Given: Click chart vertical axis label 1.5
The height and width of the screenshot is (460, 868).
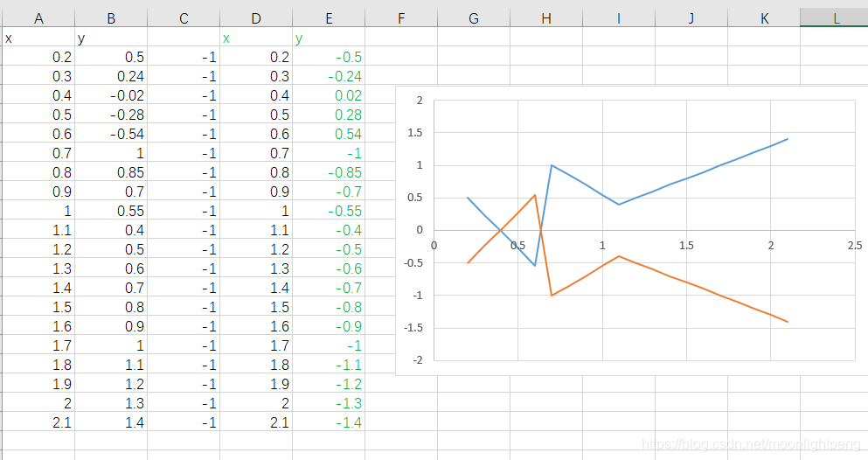Looking at the screenshot, I should tap(414, 133).
